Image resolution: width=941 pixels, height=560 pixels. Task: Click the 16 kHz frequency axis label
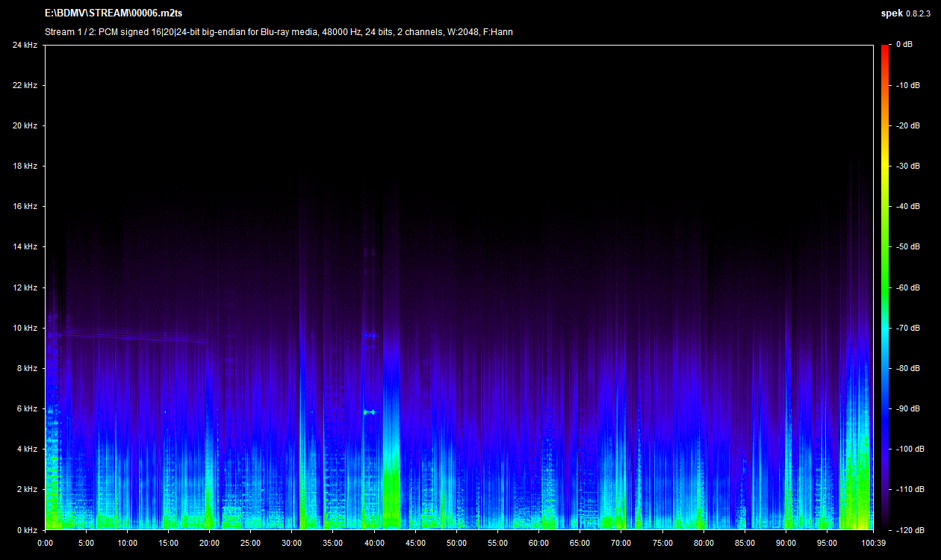[x=25, y=206]
